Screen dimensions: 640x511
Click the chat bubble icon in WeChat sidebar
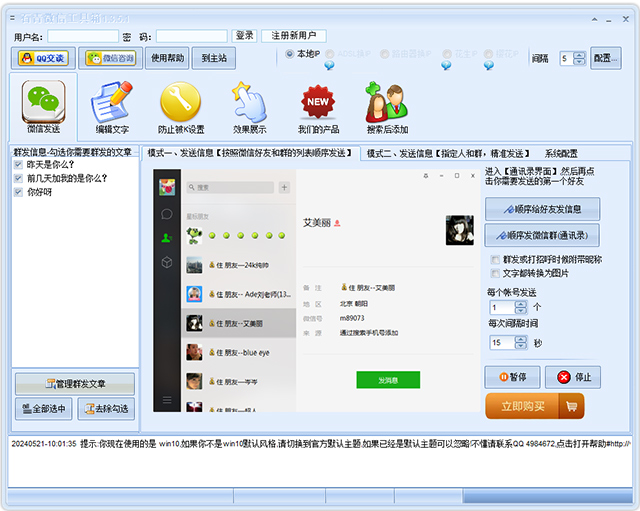coord(167,214)
